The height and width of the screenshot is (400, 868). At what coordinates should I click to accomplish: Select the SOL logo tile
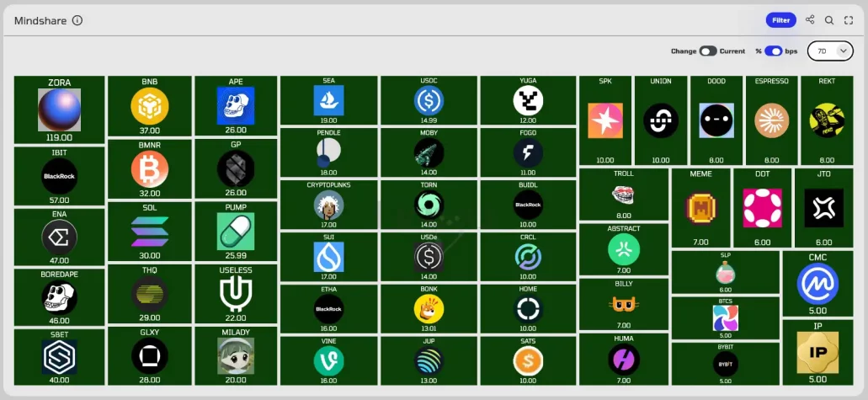[x=150, y=232]
